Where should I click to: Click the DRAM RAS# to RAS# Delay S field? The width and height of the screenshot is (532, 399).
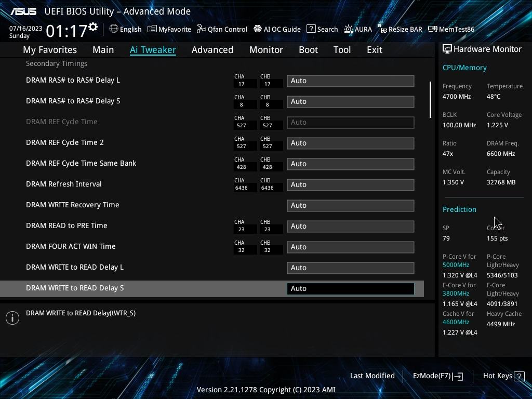coord(351,101)
